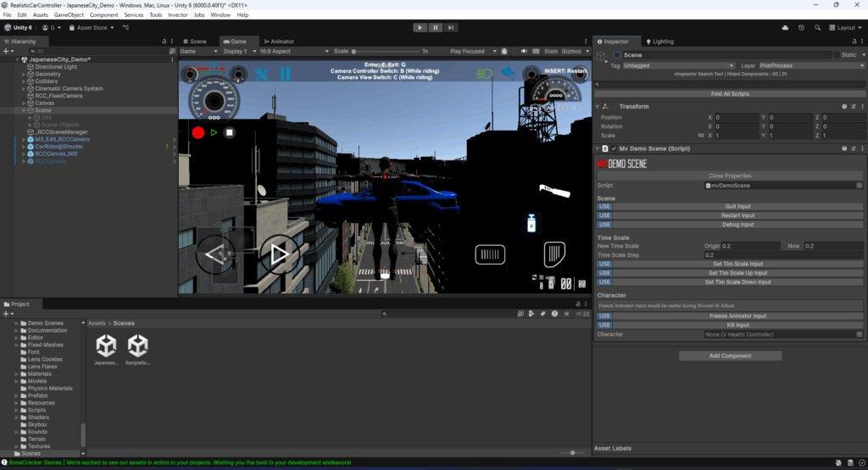Image resolution: width=868 pixels, height=470 pixels.
Task: Toggle the Mv Demo Scene script enabled checkbox
Action: tap(614, 148)
